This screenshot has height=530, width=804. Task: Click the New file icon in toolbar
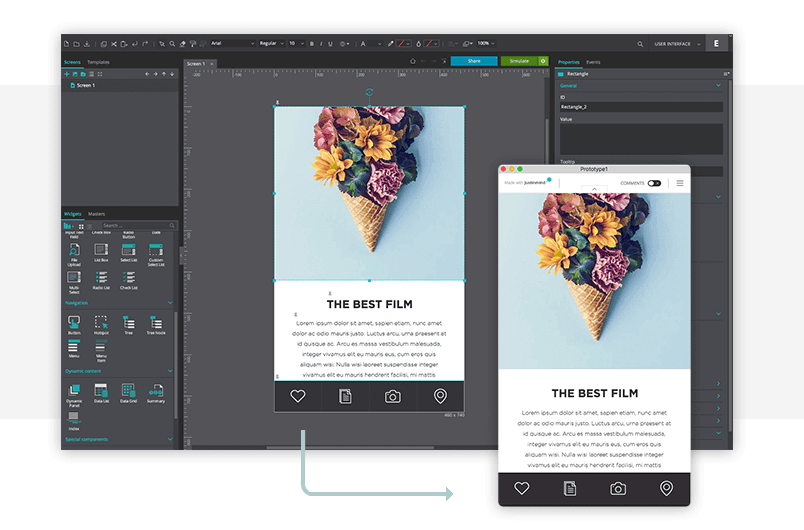coord(66,44)
